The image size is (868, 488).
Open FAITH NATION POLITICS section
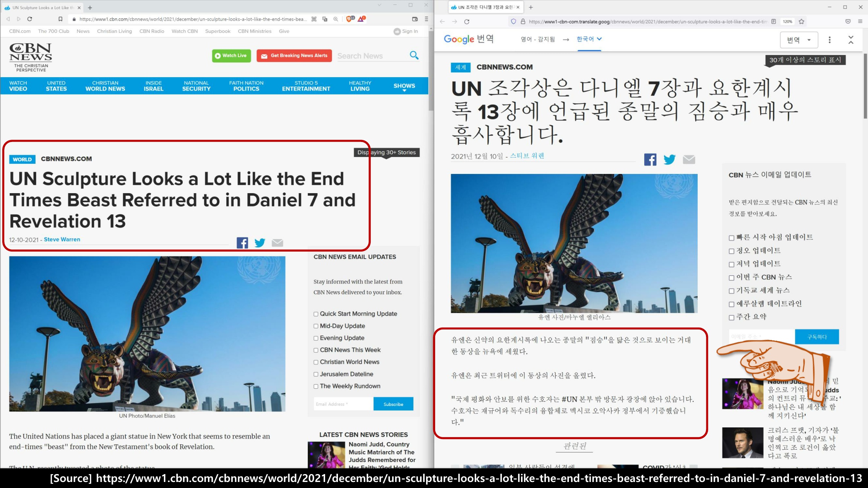point(246,86)
